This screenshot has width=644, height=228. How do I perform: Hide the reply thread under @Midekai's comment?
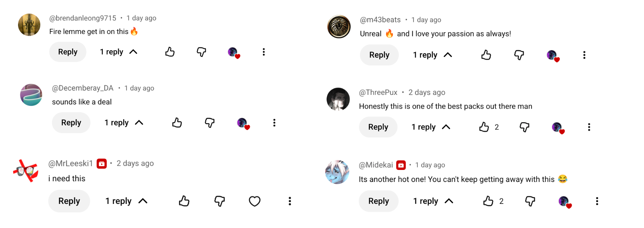(433, 201)
